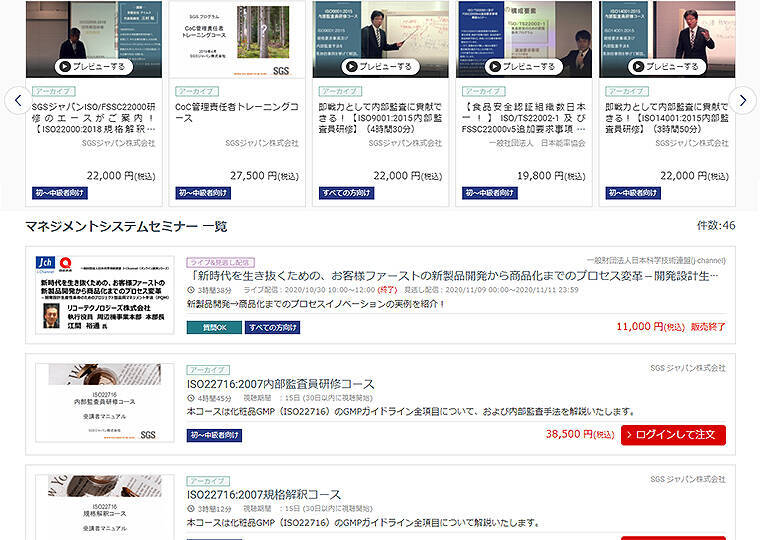760x540 pixels.
Task: Preview the ISO9001:2015 internal auditor video
Action: point(380,66)
